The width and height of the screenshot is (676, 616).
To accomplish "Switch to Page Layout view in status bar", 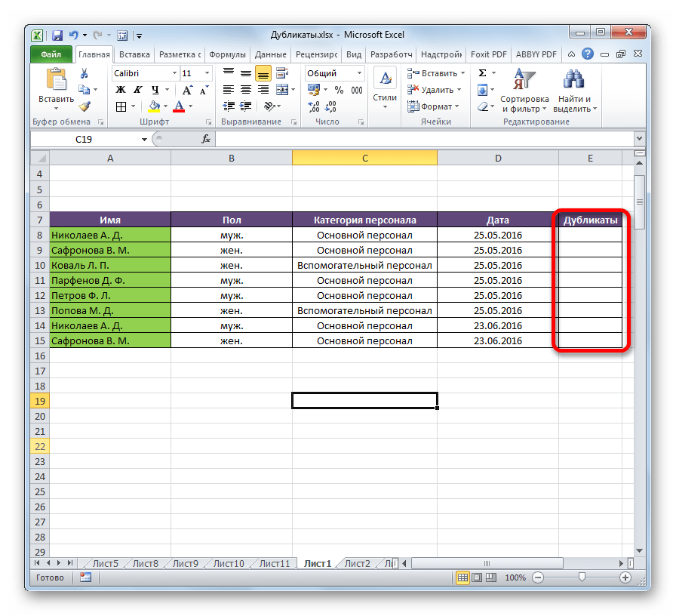I will pyautogui.click(x=477, y=577).
